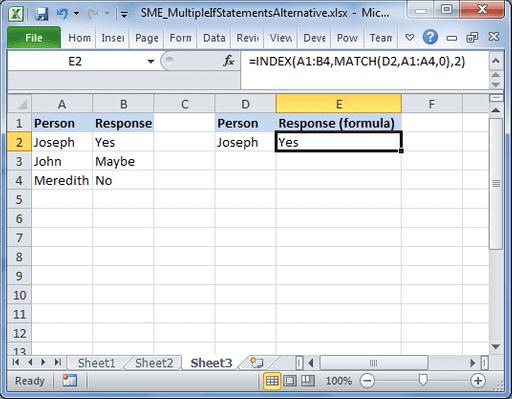
Task: Minimize the workbook window in ribbon bar
Action: 452,38
